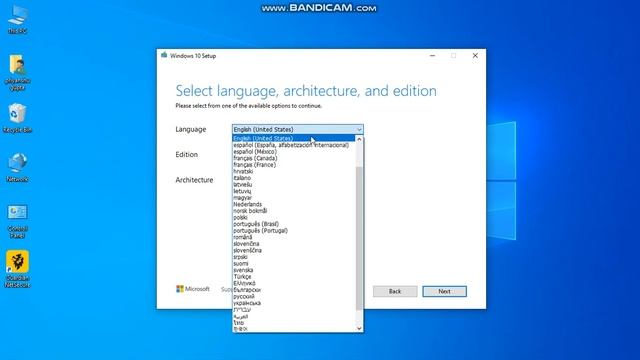Screen dimensions: 640x360
Task: Pick slovenščina from the list
Action: [294, 250]
